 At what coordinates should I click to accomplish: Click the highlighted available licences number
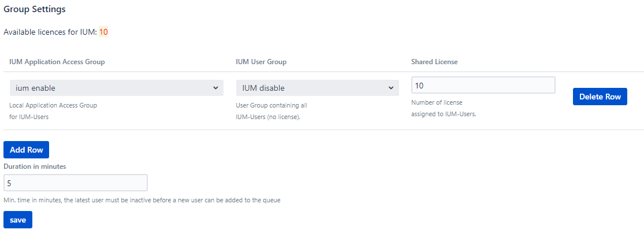[103, 32]
